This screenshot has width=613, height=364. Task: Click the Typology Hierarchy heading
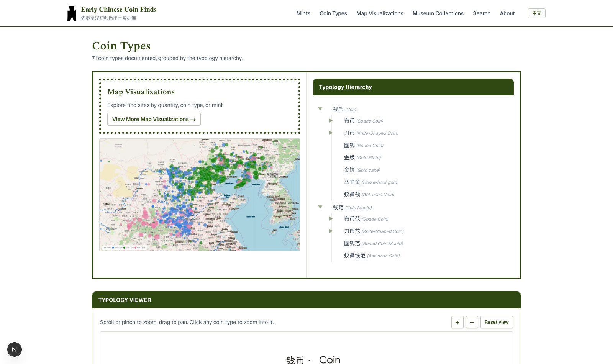point(345,87)
